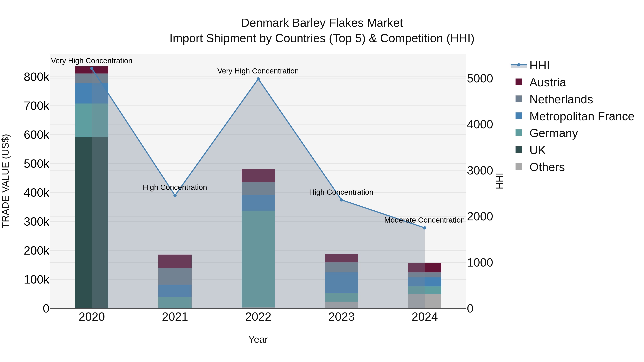Select the 2024 HHI data point marker
The width and height of the screenshot is (644, 362).
point(425,228)
